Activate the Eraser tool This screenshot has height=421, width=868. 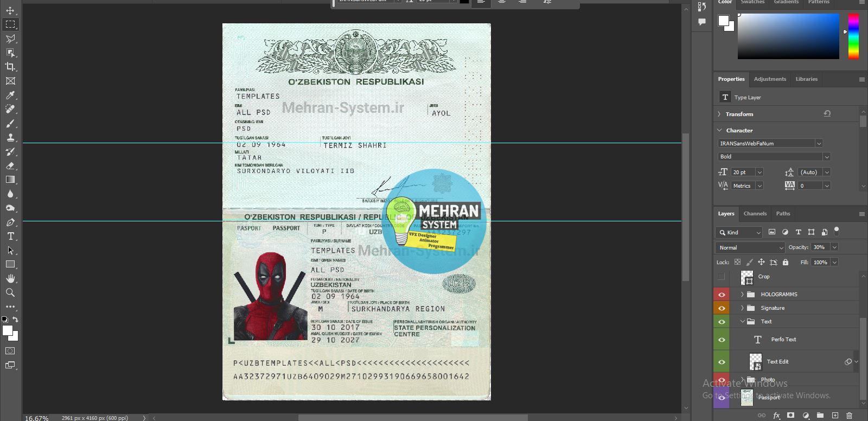(10, 165)
